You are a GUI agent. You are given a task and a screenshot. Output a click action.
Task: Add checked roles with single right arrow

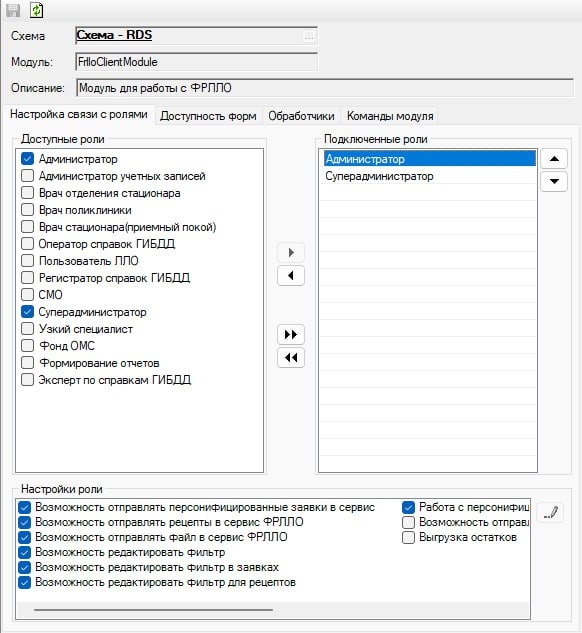[x=291, y=253]
